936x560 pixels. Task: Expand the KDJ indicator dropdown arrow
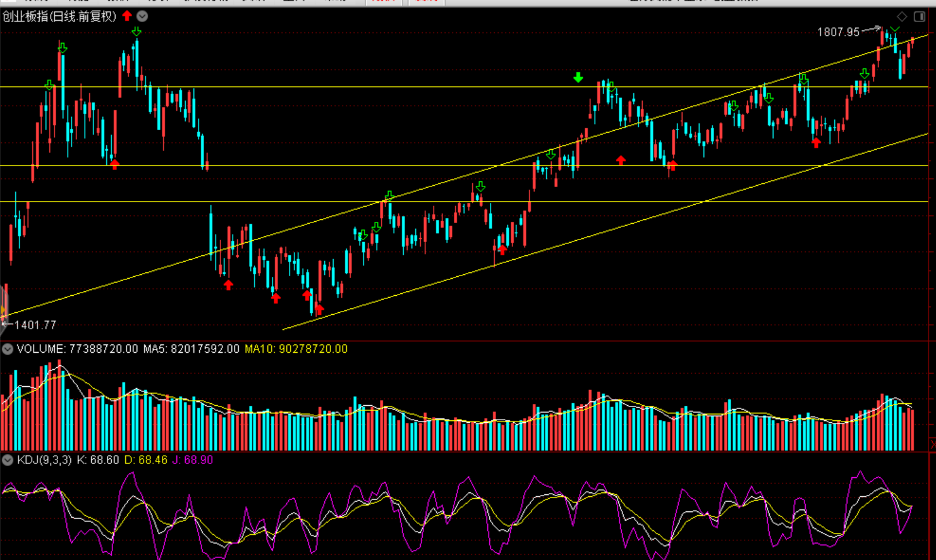pyautogui.click(x=8, y=460)
